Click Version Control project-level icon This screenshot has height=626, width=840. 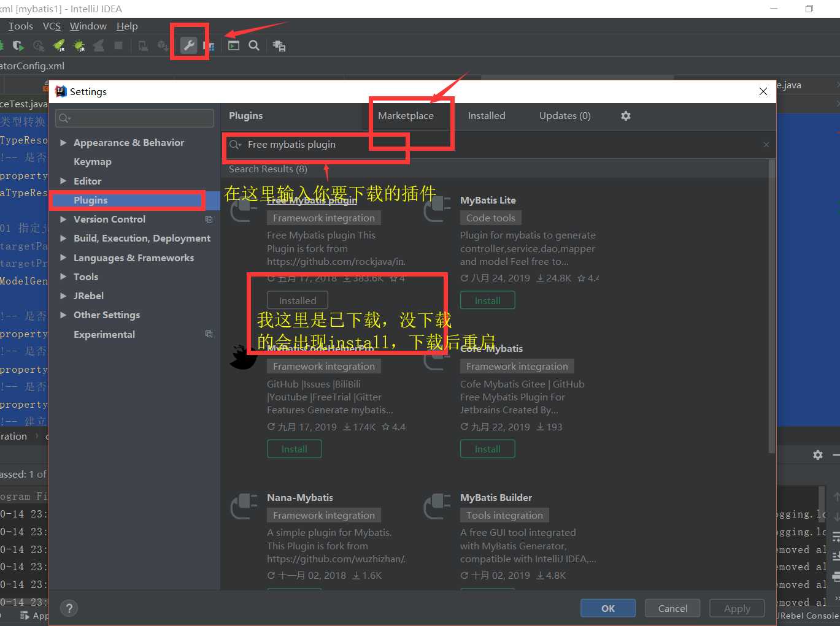(209, 219)
